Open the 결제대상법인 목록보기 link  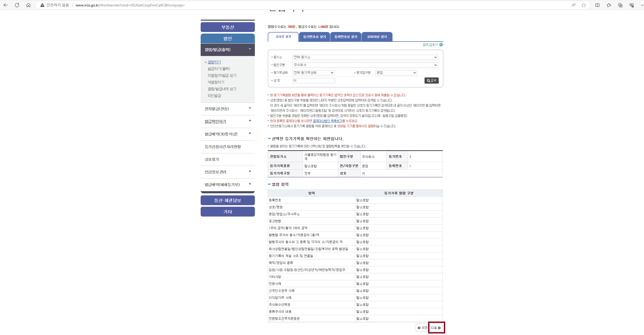click(327, 121)
